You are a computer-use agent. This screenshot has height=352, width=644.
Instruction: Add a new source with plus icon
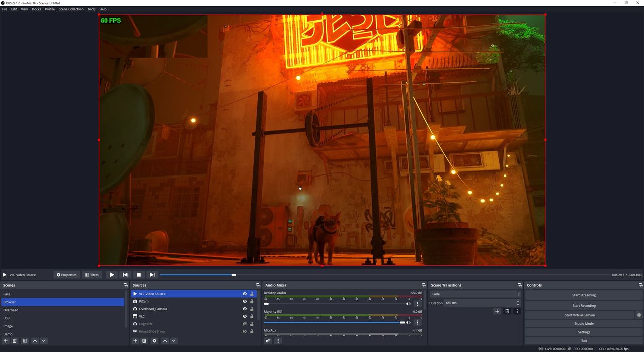135,341
